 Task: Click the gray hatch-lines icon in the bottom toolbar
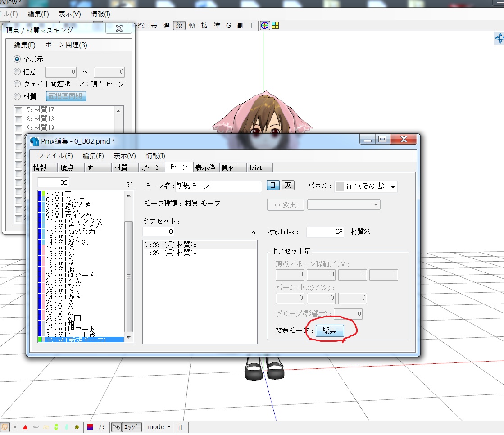(x=36, y=427)
